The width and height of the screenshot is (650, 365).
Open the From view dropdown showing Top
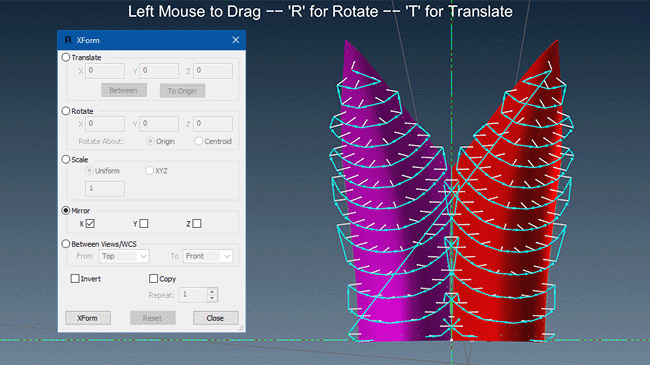tap(124, 256)
